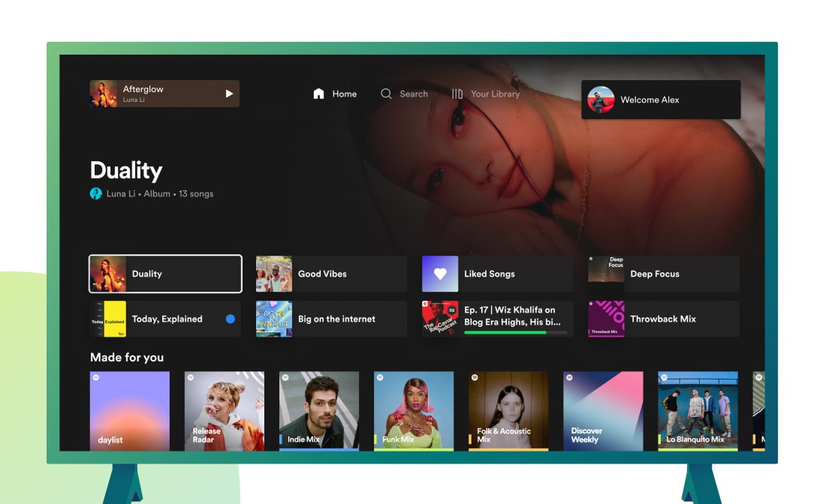The width and height of the screenshot is (826, 504).
Task: Click the Throwback Mix cover thumbnail
Action: click(x=606, y=319)
